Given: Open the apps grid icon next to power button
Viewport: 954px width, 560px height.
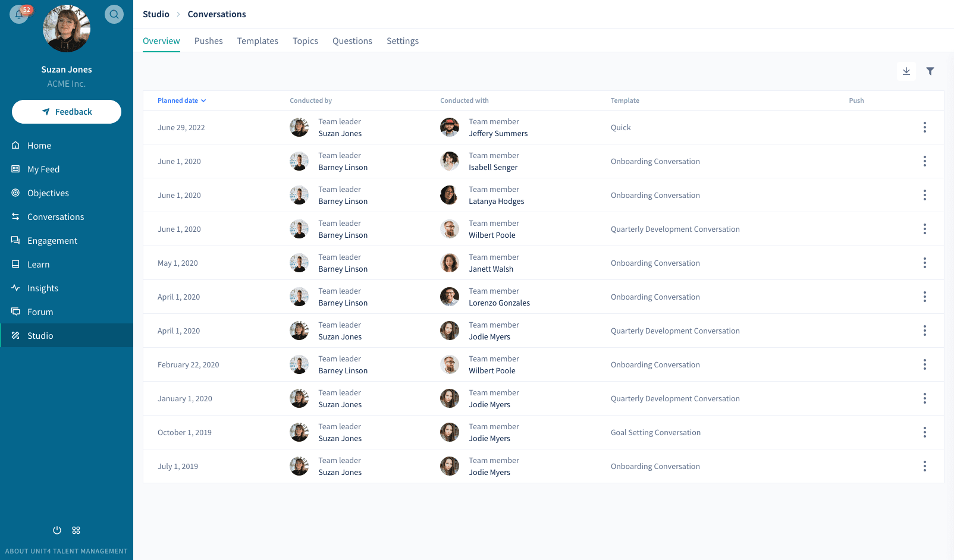Looking at the screenshot, I should pyautogui.click(x=76, y=530).
